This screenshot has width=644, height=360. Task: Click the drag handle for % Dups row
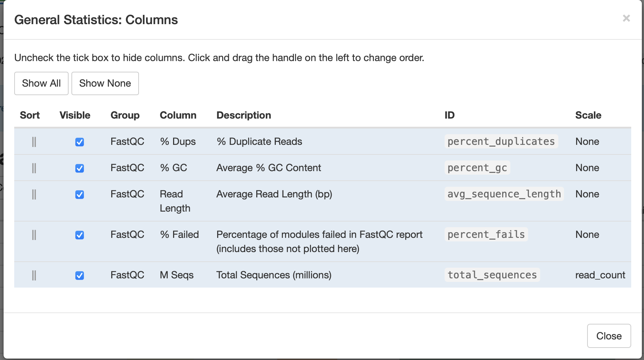coord(34,142)
